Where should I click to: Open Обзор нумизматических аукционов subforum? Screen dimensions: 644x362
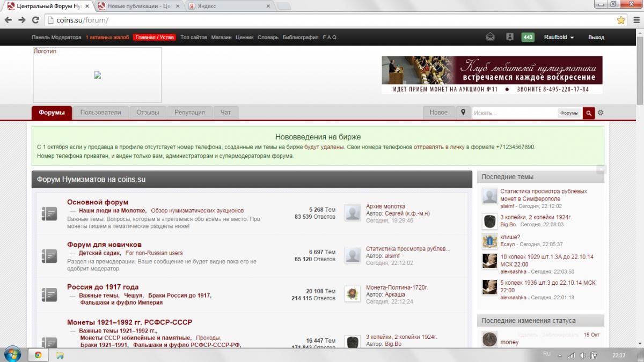point(197,211)
